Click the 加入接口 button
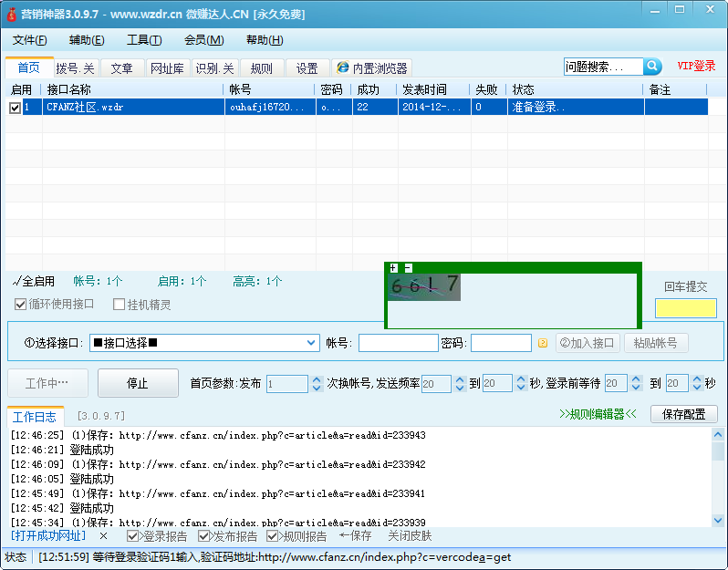This screenshot has width=728, height=570. tap(588, 343)
